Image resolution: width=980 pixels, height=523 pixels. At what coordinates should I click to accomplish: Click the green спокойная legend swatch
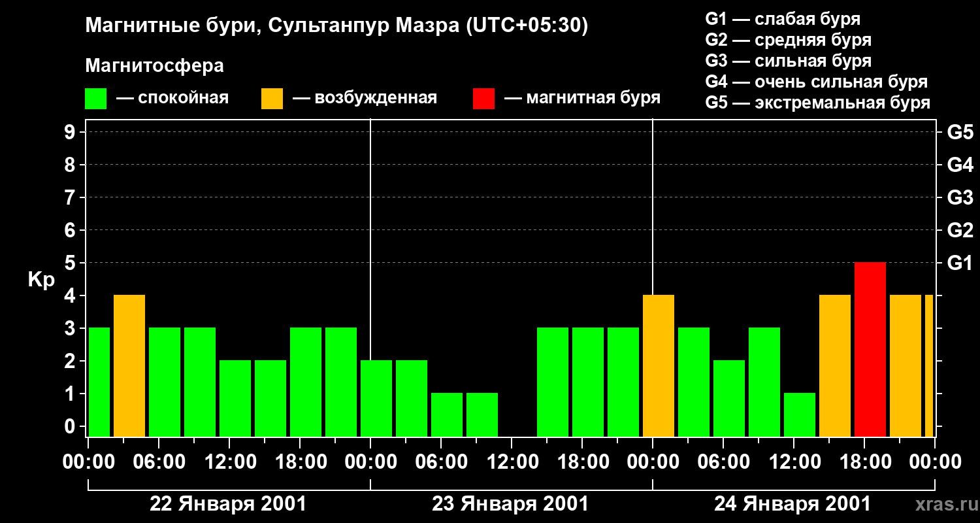pos(95,99)
